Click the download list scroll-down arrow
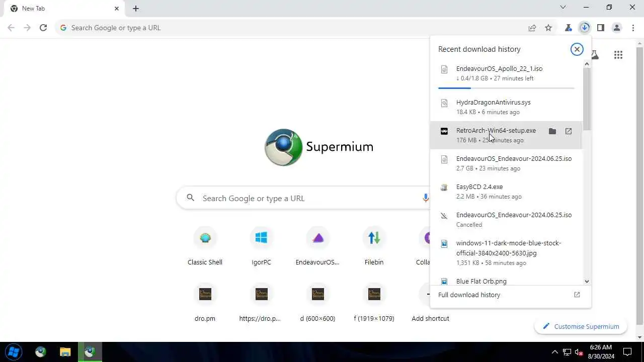644x362 pixels. [x=587, y=282]
